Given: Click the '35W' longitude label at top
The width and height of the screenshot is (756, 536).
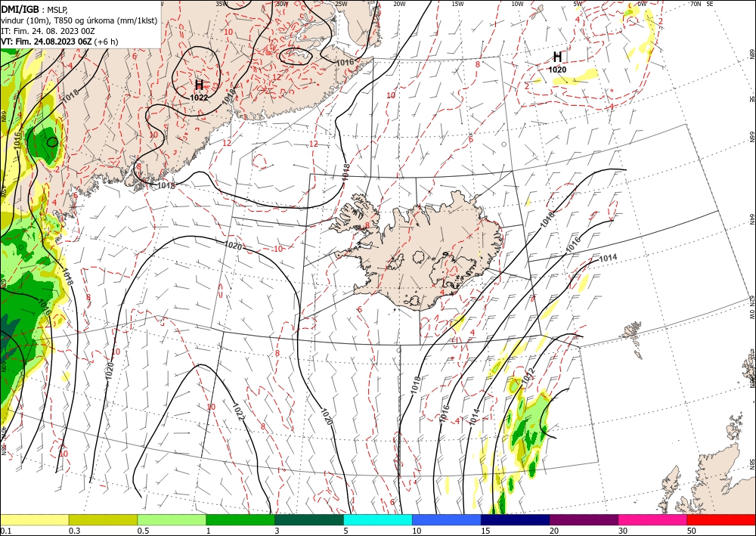Looking at the screenshot, I should pyautogui.click(x=222, y=4).
